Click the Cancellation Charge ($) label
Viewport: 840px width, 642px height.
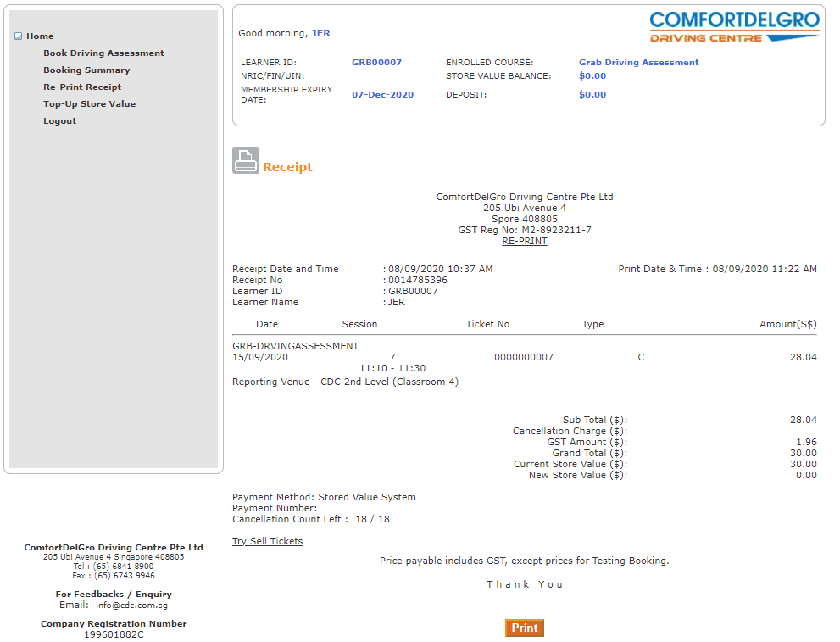[x=570, y=431]
